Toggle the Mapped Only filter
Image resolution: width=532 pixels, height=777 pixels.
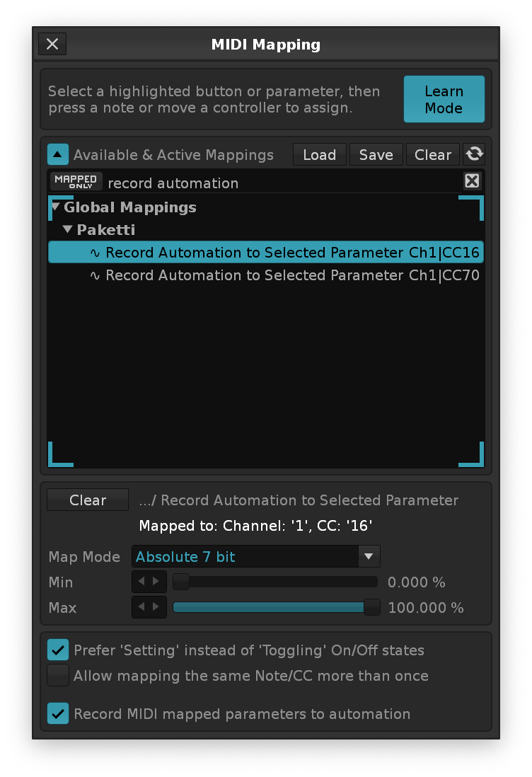[76, 181]
